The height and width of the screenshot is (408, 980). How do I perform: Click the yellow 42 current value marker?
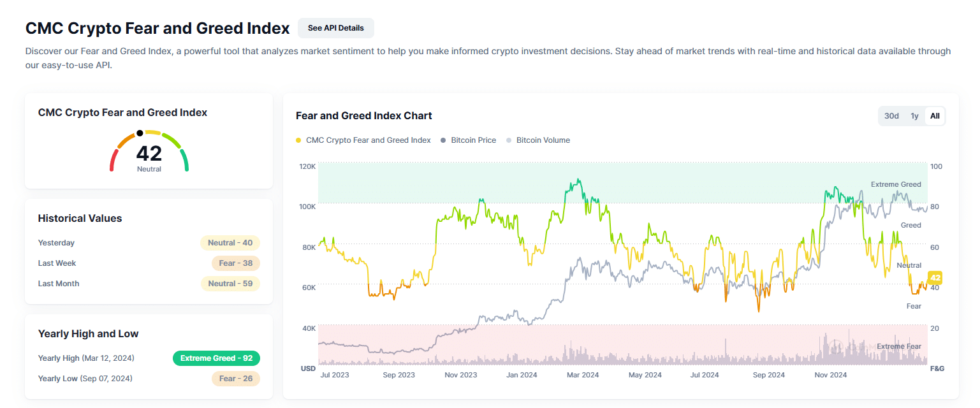[935, 278]
